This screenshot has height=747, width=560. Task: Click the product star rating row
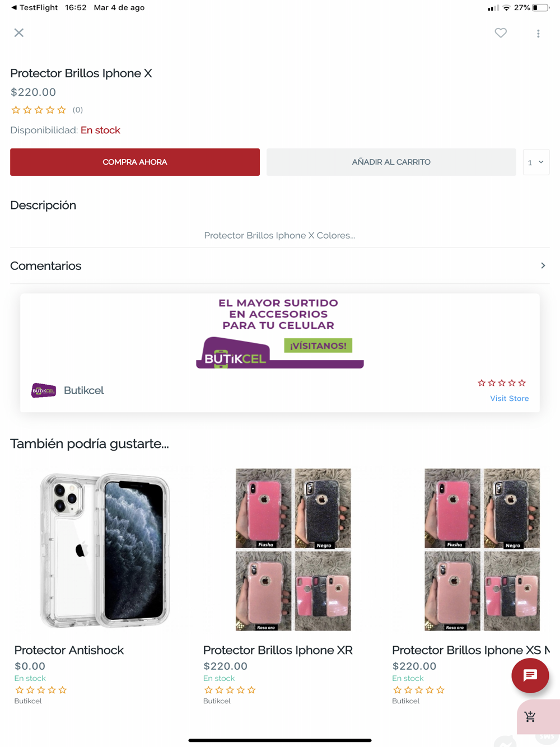(x=46, y=110)
